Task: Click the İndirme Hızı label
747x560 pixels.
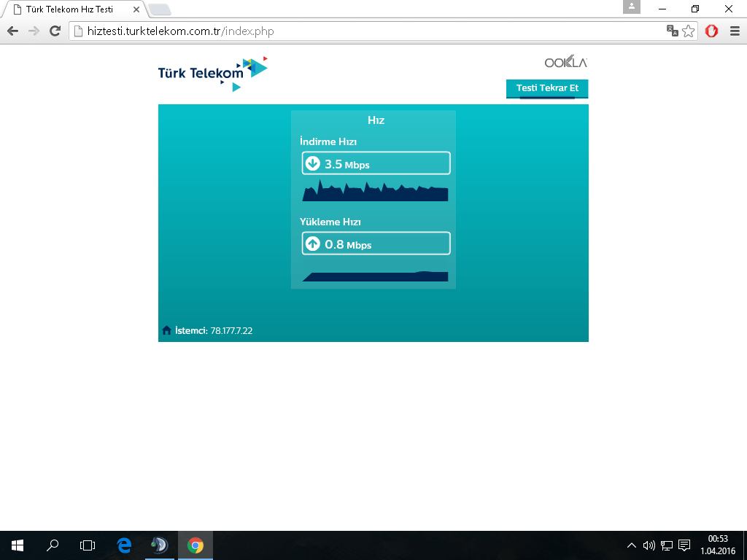Action: click(328, 141)
